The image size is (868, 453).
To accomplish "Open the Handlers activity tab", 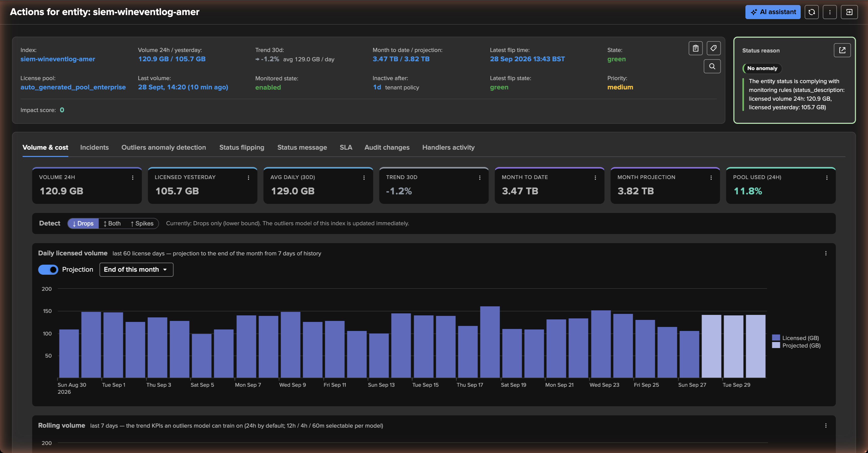I will click(448, 147).
